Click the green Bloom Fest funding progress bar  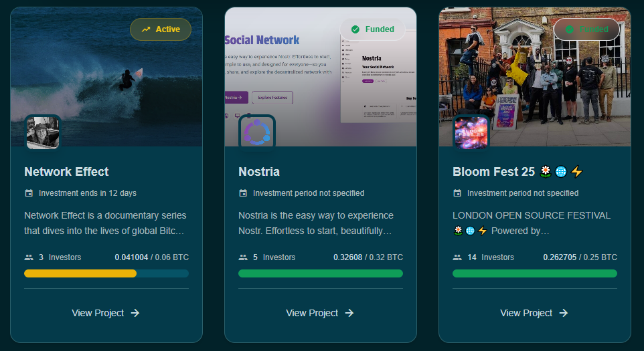[535, 273]
